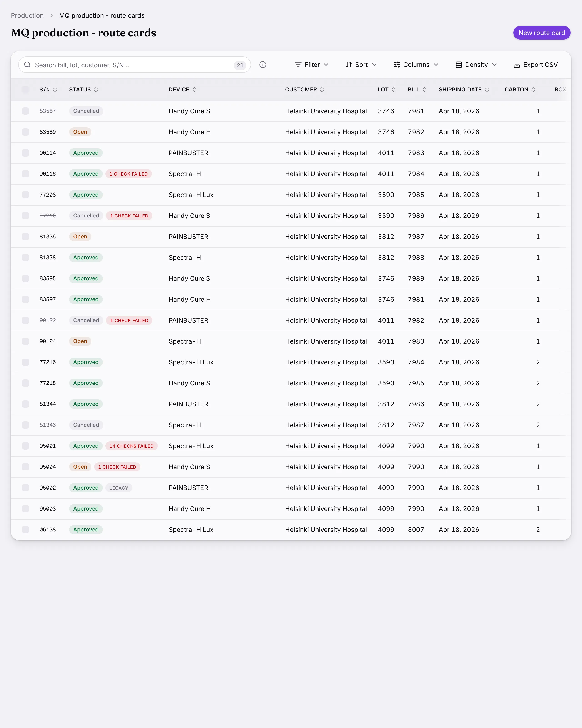Click the BOX column header

pos(560,89)
